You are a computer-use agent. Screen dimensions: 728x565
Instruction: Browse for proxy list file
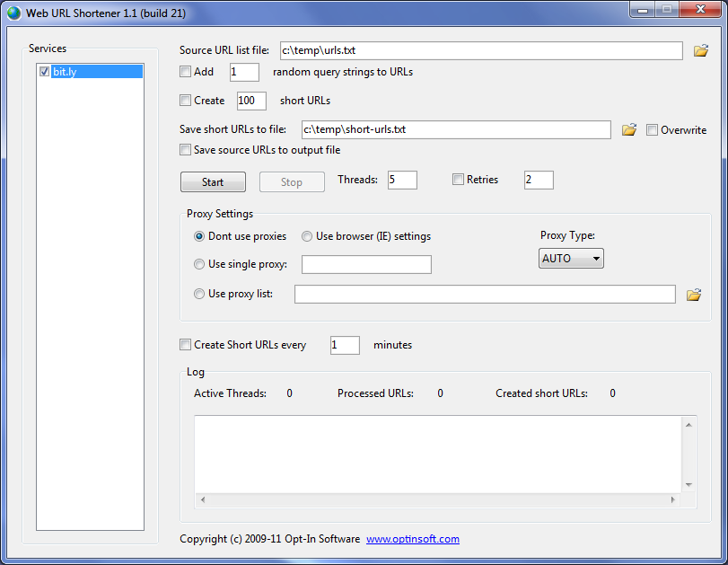pos(694,295)
